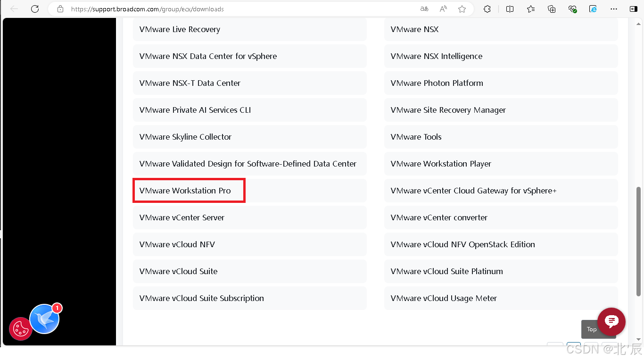Open VMware vCloud Suite Subscription
The height and width of the screenshot is (360, 644).
[249, 298]
